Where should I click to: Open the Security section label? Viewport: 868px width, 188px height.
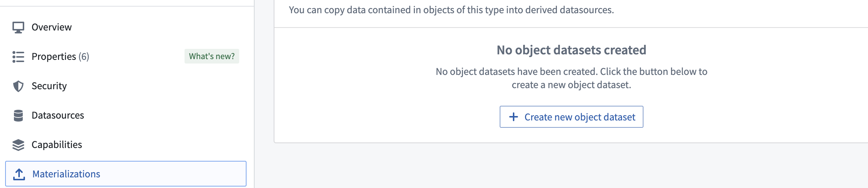click(49, 86)
